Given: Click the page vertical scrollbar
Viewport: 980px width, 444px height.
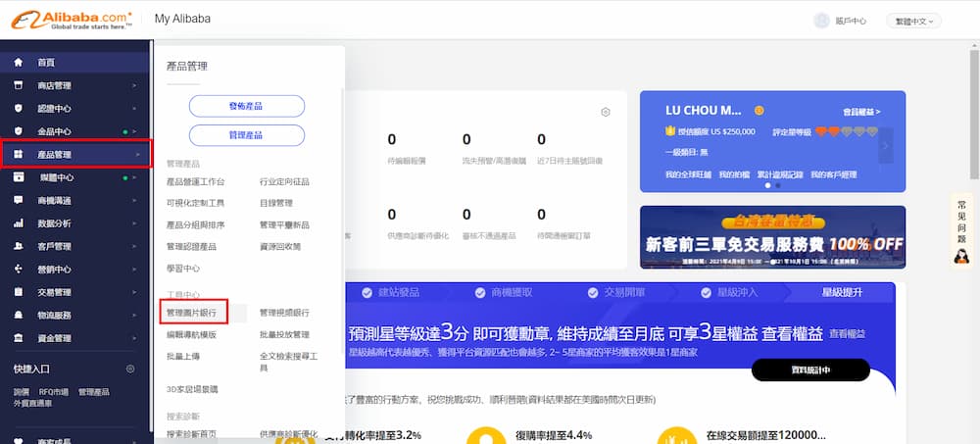Looking at the screenshot, I should (974, 113).
